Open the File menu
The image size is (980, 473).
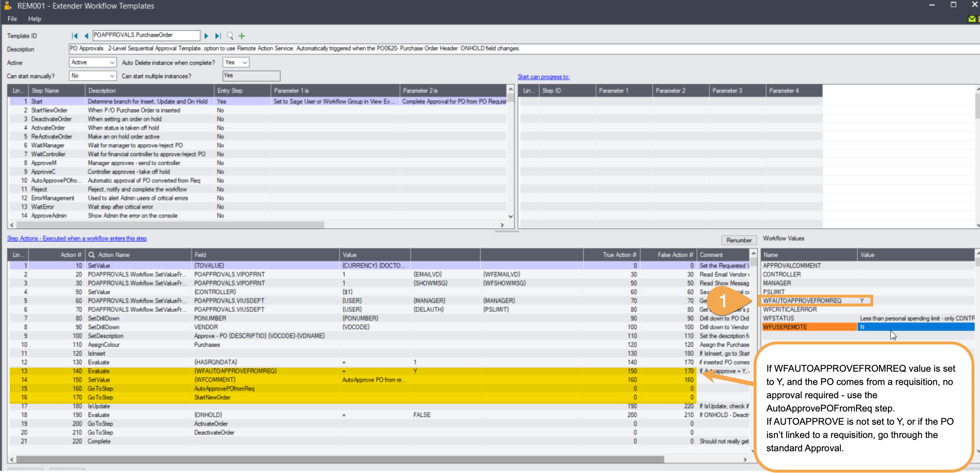point(12,19)
